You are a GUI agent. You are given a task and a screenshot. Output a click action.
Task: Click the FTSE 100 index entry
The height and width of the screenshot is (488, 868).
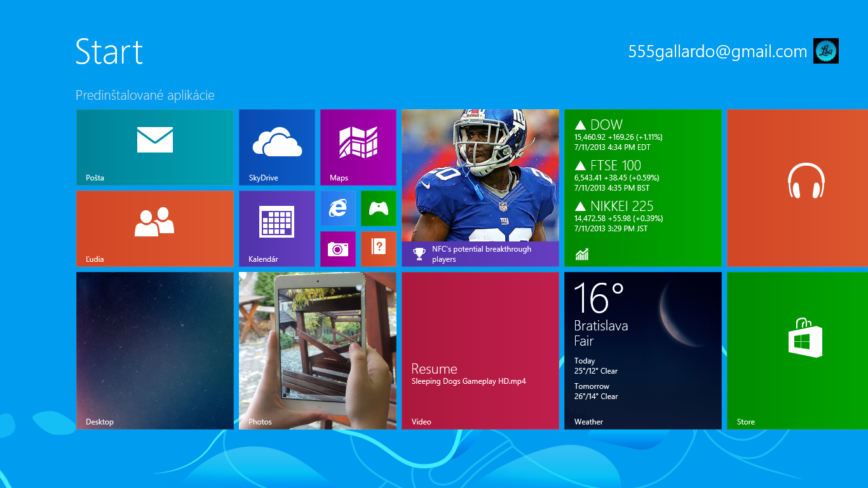[617, 176]
